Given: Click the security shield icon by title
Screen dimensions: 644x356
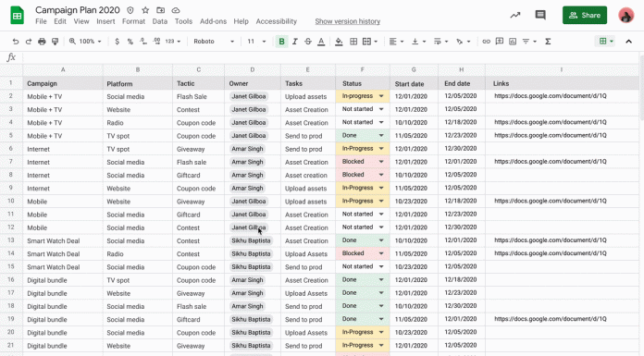Looking at the screenshot, I should [x=130, y=10].
